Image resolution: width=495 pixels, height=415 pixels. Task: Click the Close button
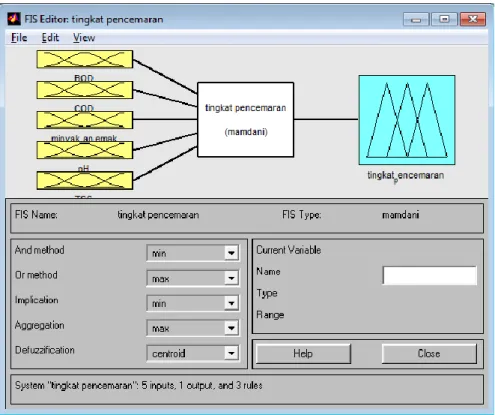tap(429, 353)
